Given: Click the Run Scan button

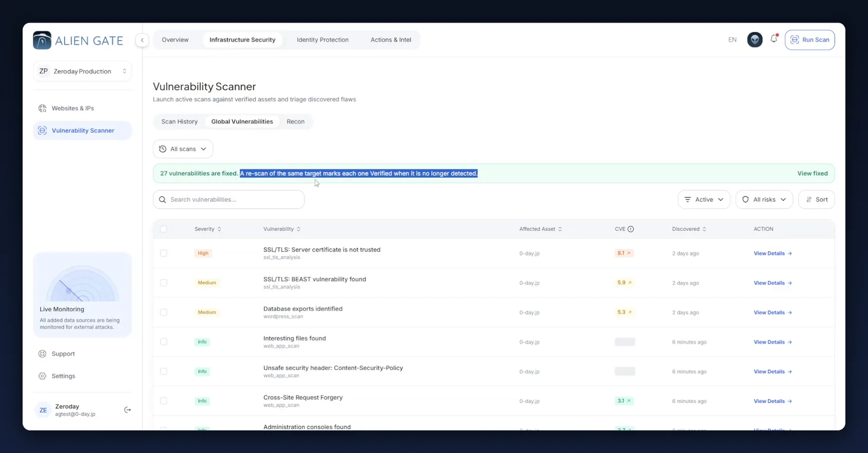Looking at the screenshot, I should tap(809, 40).
